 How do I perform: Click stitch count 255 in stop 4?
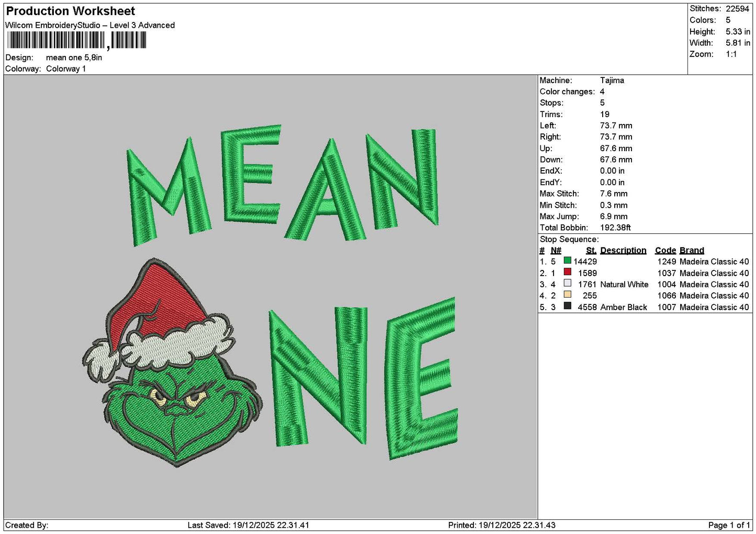coord(590,296)
